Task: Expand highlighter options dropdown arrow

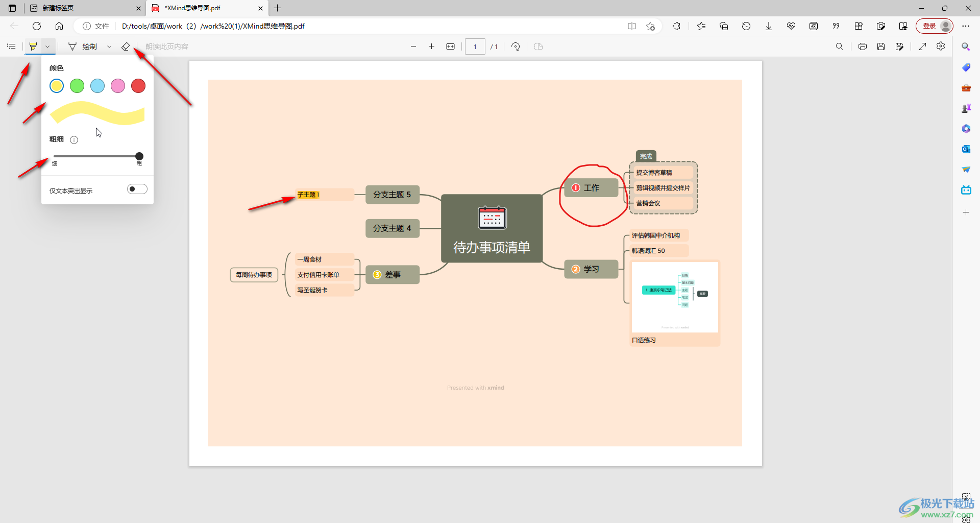Action: [47, 46]
